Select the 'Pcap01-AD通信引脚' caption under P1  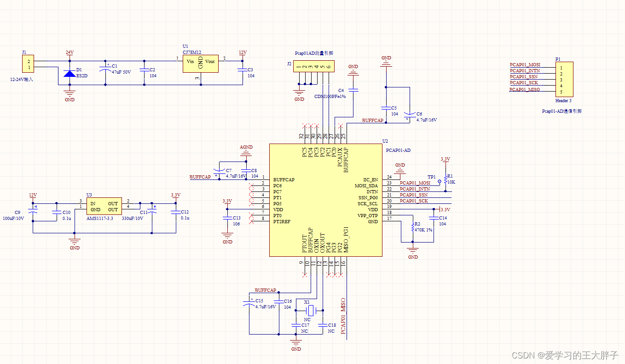(561, 111)
